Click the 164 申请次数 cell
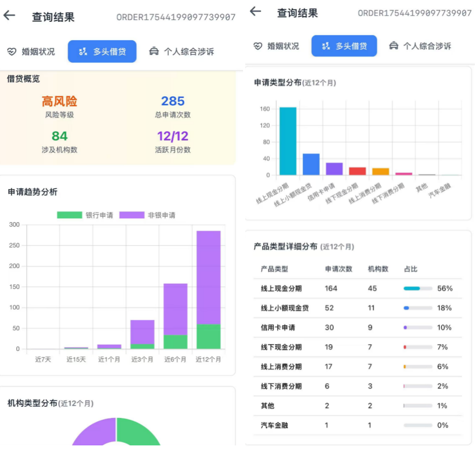This screenshot has width=476, height=451. [331, 288]
